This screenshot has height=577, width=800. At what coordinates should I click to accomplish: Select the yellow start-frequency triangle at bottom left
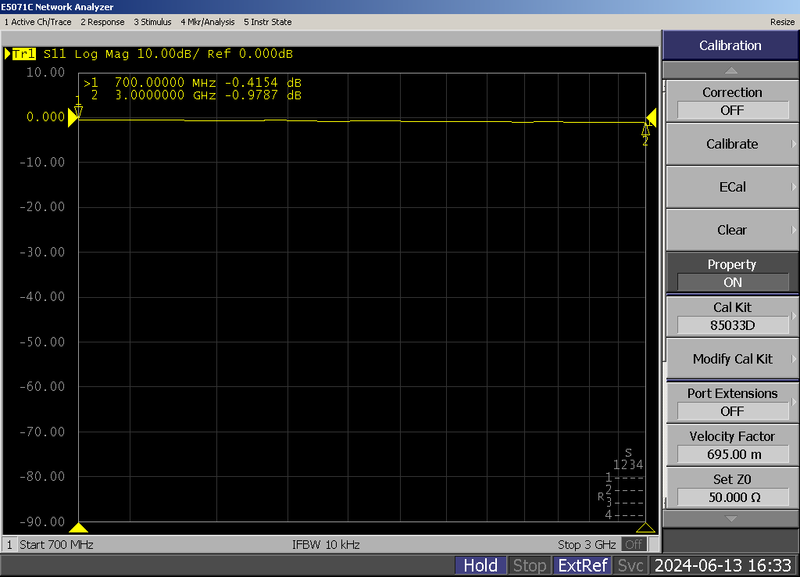pyautogui.click(x=79, y=528)
